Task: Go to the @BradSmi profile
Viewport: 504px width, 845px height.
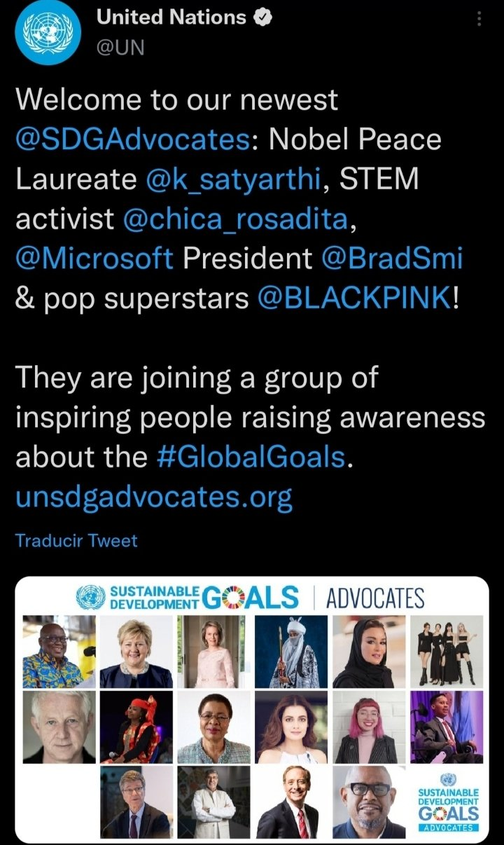Action: 392,259
